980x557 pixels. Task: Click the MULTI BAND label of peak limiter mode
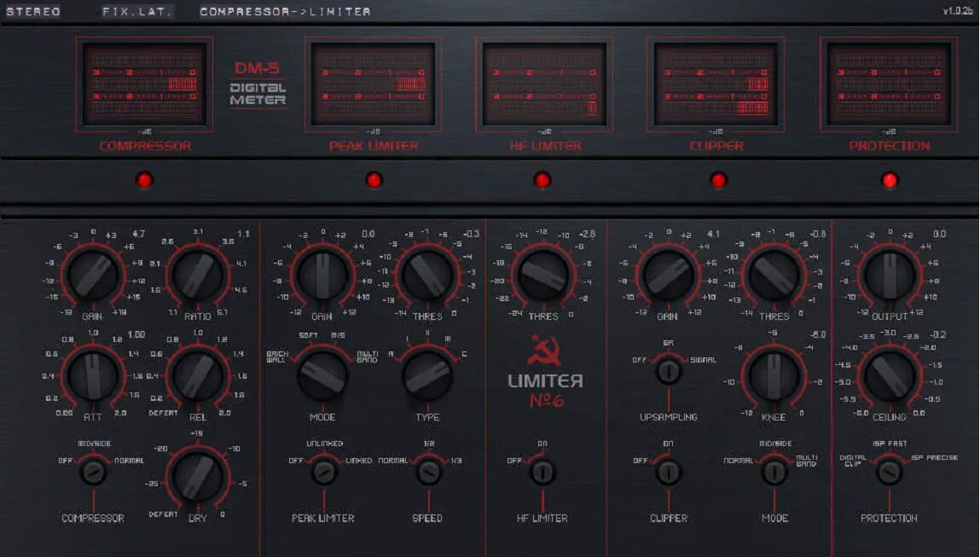368,357
